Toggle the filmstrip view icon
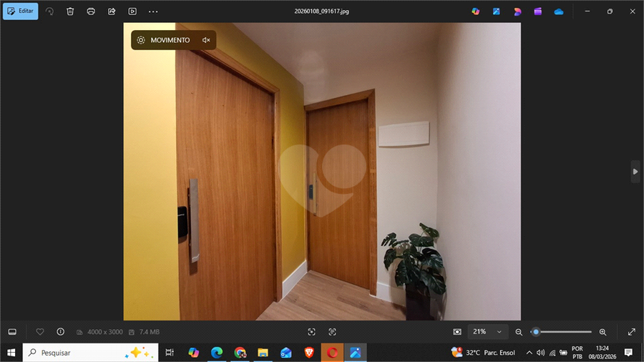Screen dimensions: 644x362 (x=12, y=332)
